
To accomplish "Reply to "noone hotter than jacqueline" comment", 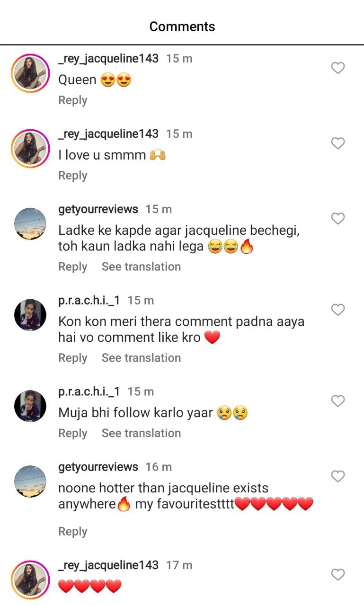I will [x=72, y=532].
